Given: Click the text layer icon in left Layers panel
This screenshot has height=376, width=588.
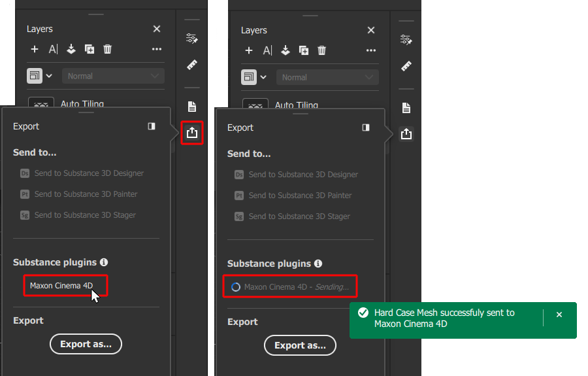Looking at the screenshot, I should [53, 49].
